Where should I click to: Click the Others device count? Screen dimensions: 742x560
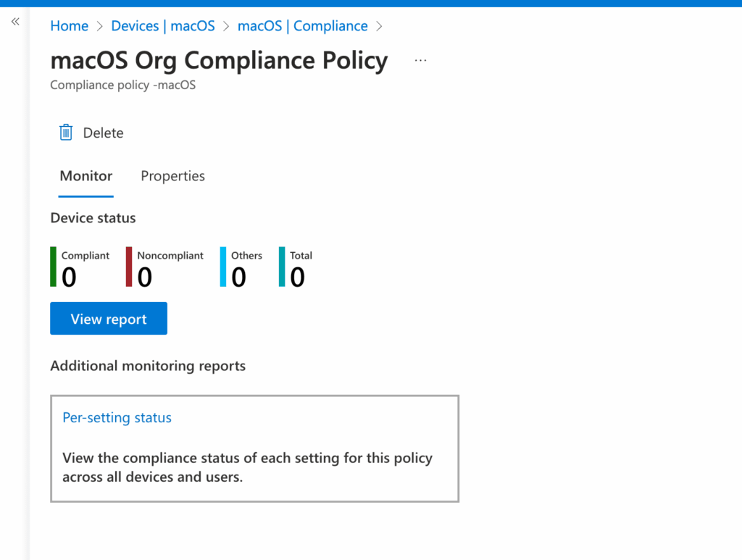click(x=238, y=276)
